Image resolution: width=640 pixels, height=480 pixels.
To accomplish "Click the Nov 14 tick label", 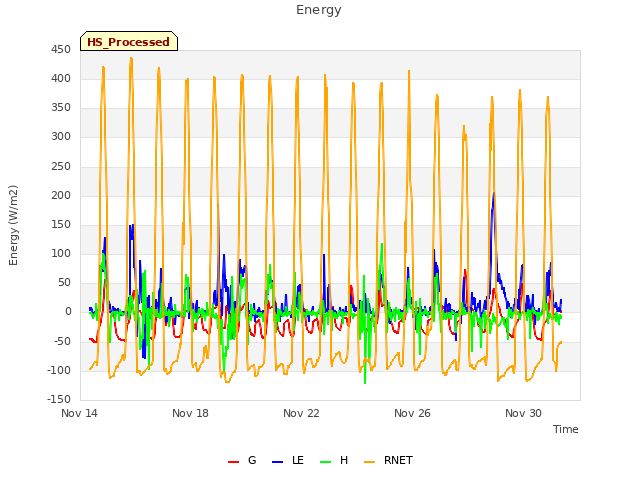I will [79, 413].
